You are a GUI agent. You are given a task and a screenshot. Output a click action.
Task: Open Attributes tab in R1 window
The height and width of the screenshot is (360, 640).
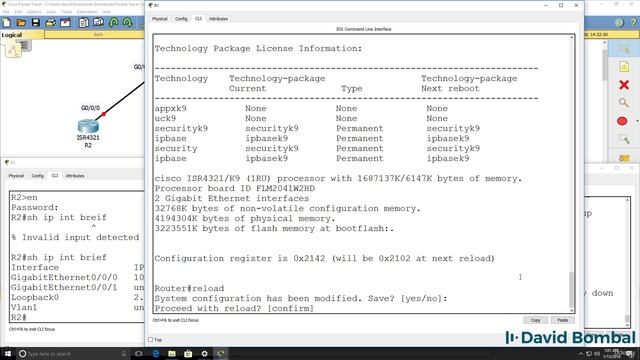[218, 19]
